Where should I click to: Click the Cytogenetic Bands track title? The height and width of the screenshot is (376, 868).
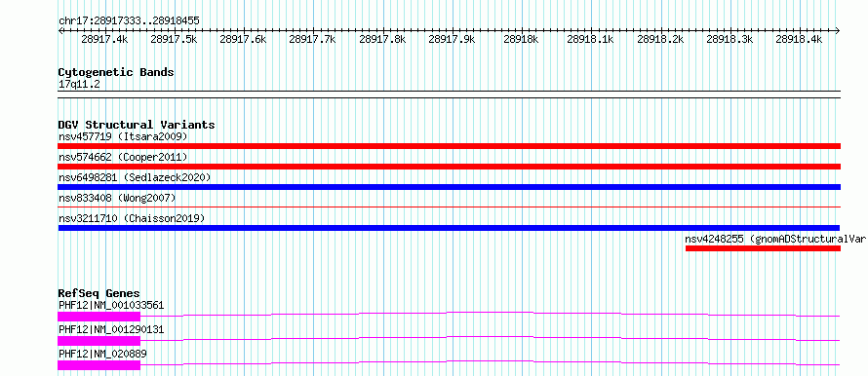coord(116,72)
